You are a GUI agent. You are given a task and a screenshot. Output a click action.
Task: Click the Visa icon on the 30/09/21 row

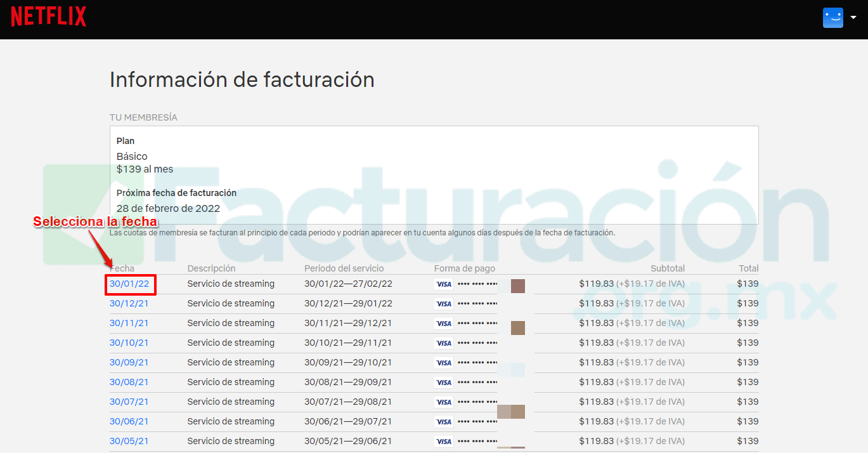(443, 362)
